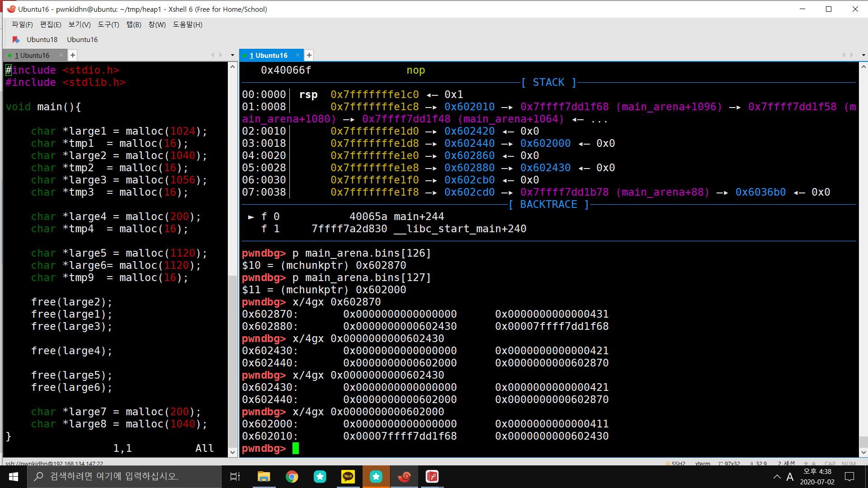868x488 pixels.
Task: Click the Ubuntu18 session shortcut
Action: pos(42,39)
